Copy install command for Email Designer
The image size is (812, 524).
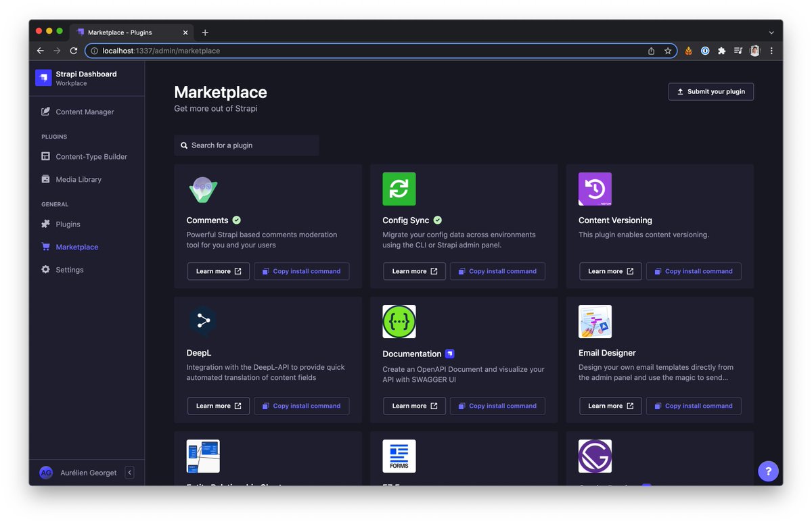point(694,406)
